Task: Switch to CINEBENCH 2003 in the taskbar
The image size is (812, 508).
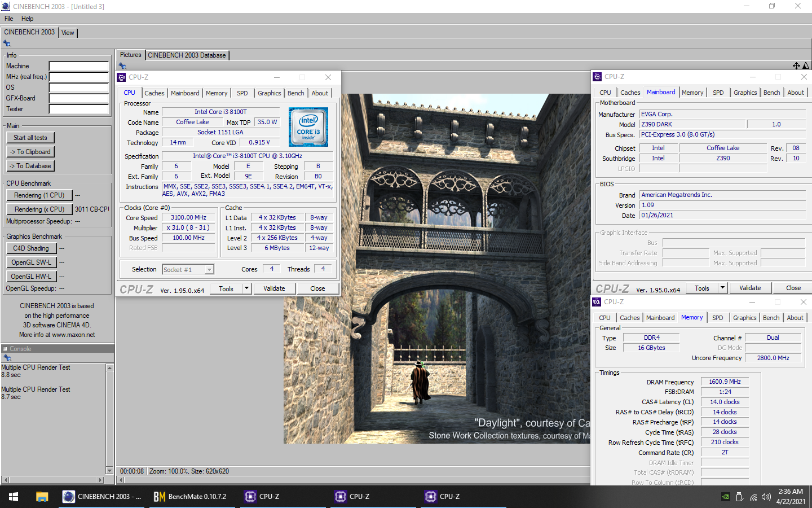Action: [x=102, y=497]
